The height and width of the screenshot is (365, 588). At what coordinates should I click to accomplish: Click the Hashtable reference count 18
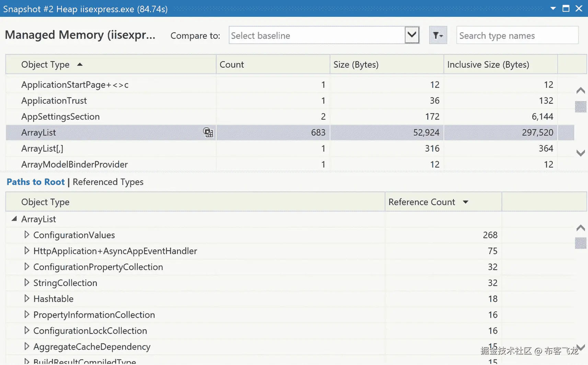(493, 299)
